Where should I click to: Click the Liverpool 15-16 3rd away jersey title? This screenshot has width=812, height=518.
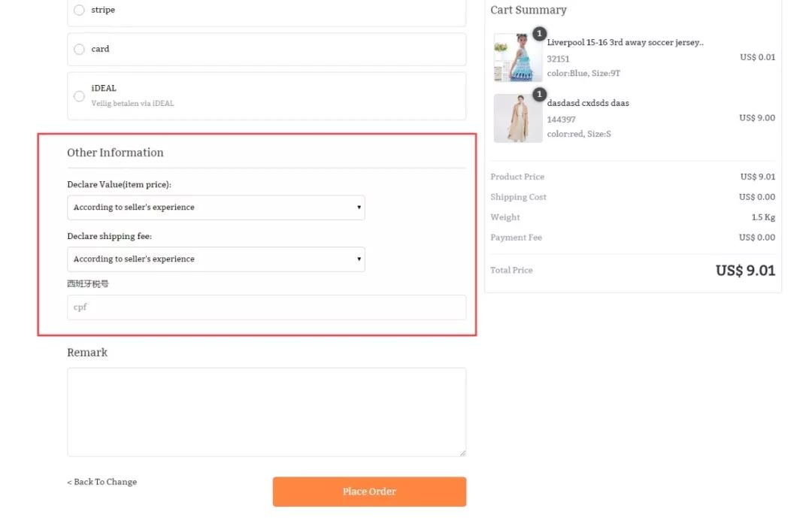(625, 43)
